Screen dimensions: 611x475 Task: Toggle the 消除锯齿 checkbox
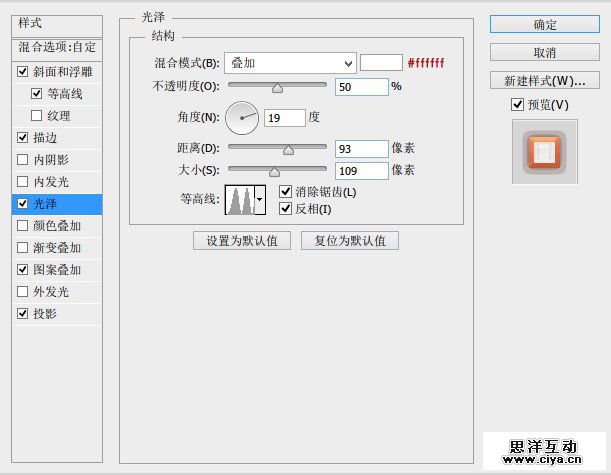pyautogui.click(x=286, y=191)
